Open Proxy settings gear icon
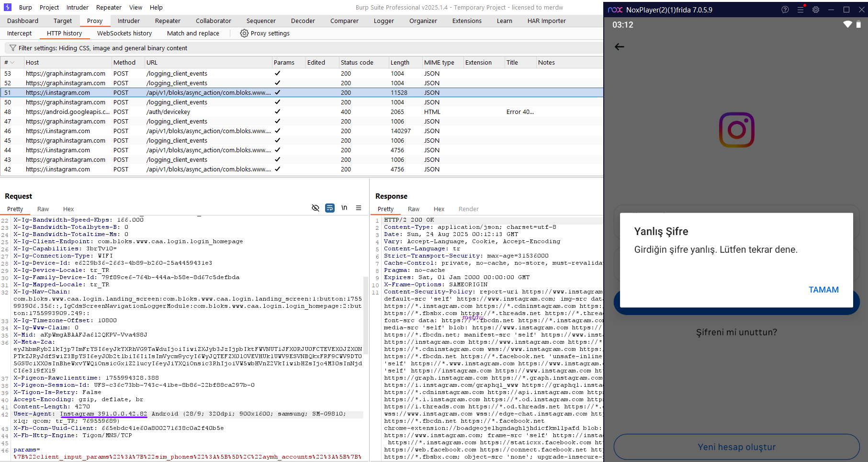Image resolution: width=868 pixels, height=462 pixels. click(244, 33)
